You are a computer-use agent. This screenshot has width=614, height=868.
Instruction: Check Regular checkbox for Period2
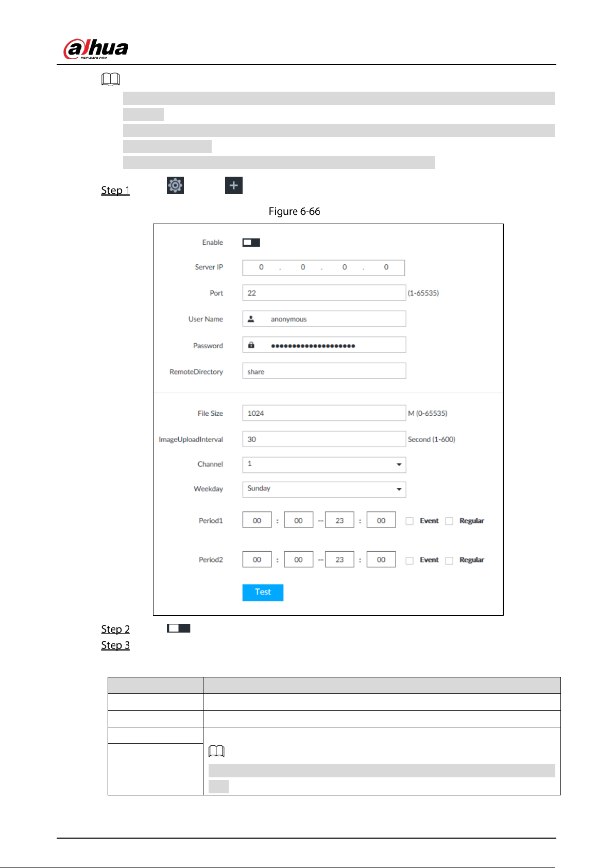449,560
